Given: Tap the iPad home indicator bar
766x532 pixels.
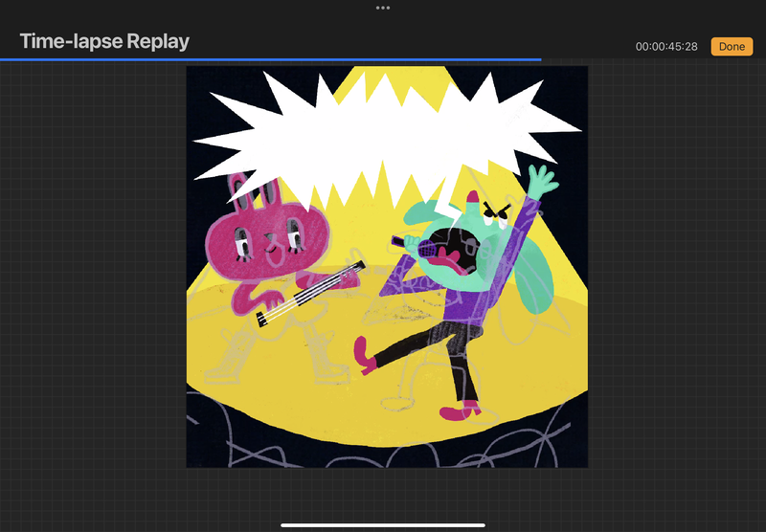Looking at the screenshot, I should click(383, 524).
